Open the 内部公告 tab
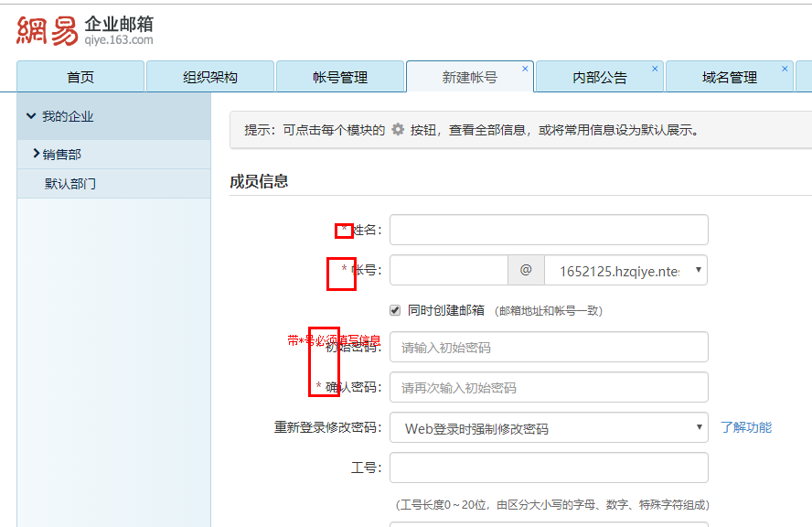812x527 pixels. coord(600,77)
